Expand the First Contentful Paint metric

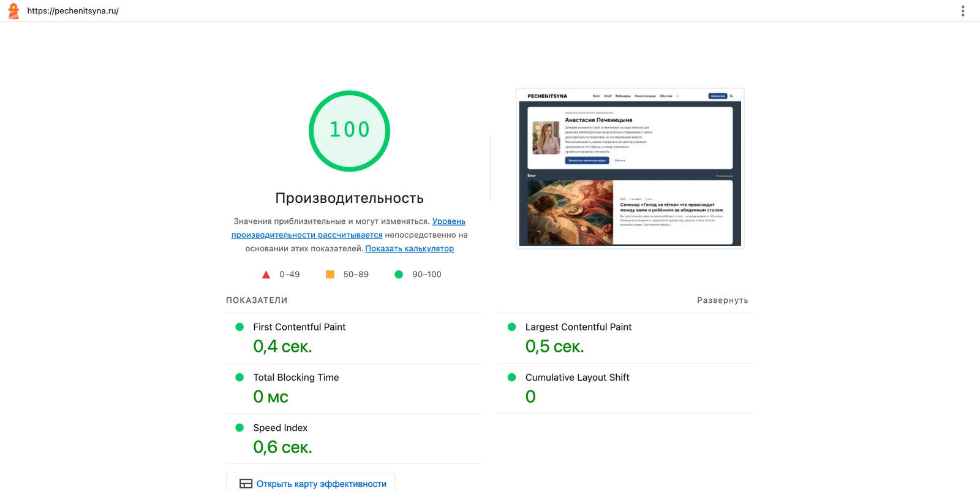pyautogui.click(x=354, y=338)
